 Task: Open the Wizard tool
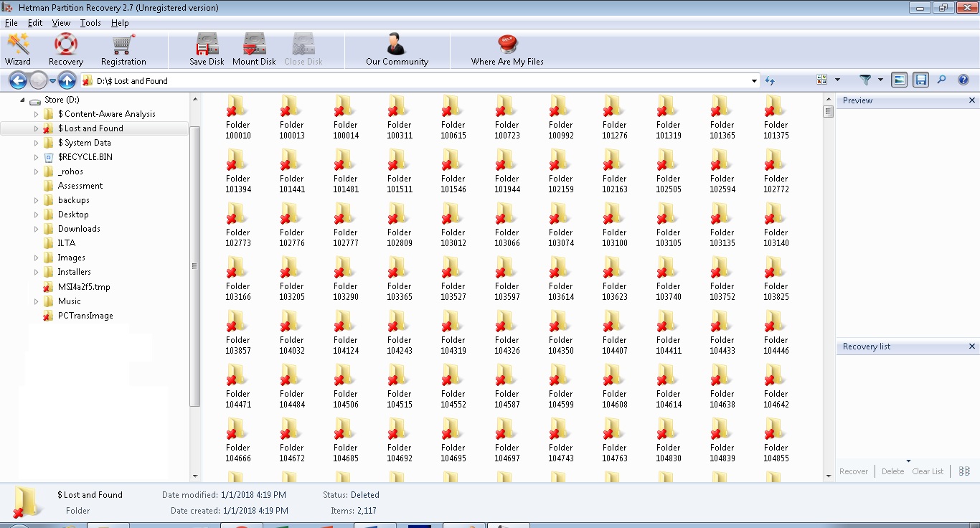click(17, 49)
